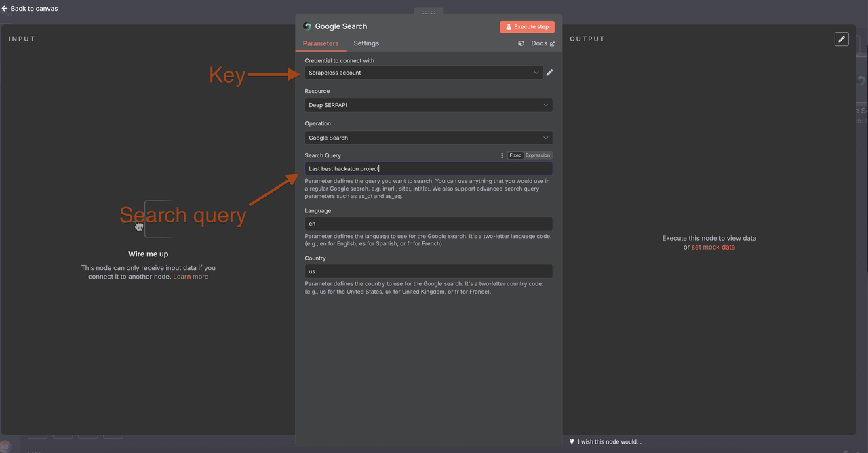Select Fixed mode for Search Query

515,155
